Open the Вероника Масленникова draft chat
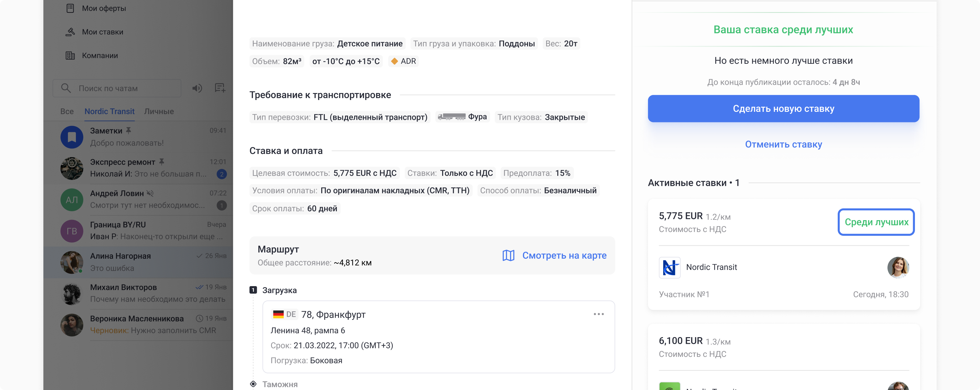Screen dimensions: 980x390 pos(138,325)
